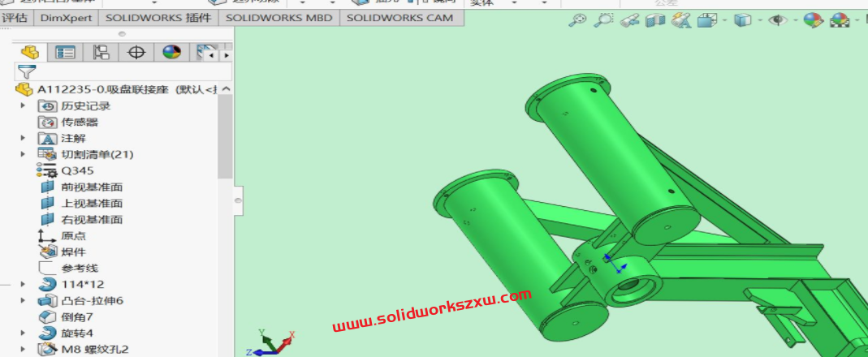Viewport: 868px width, 357px height.
Task: Click the 切割清单 cut list icon
Action: (48, 154)
